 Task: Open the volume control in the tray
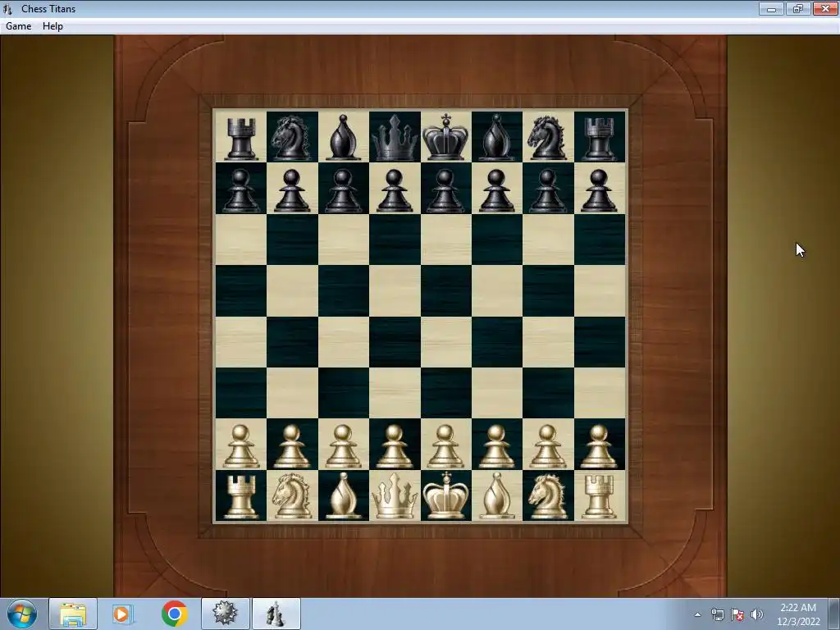coord(757,614)
